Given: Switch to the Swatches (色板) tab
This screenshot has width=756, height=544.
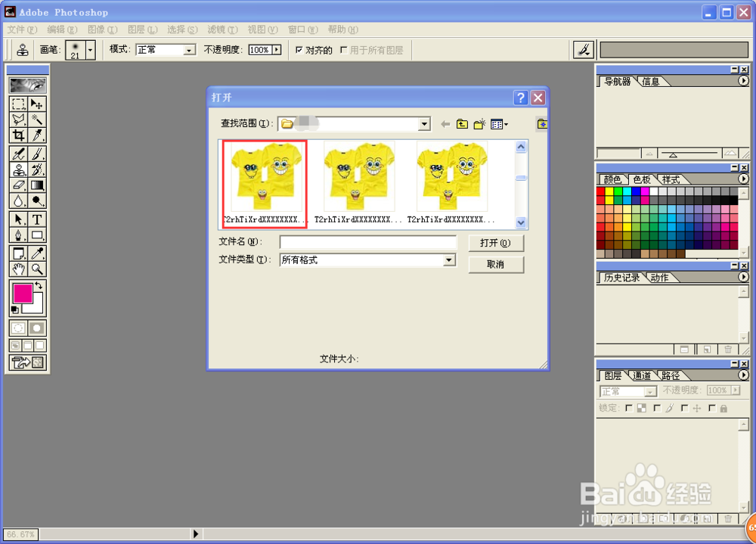Looking at the screenshot, I should (642, 179).
